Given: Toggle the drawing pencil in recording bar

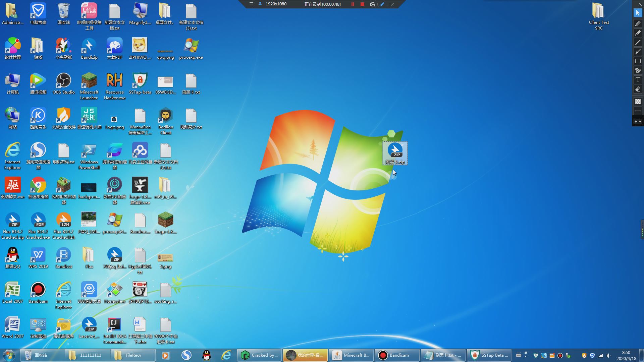Looking at the screenshot, I should [382, 4].
